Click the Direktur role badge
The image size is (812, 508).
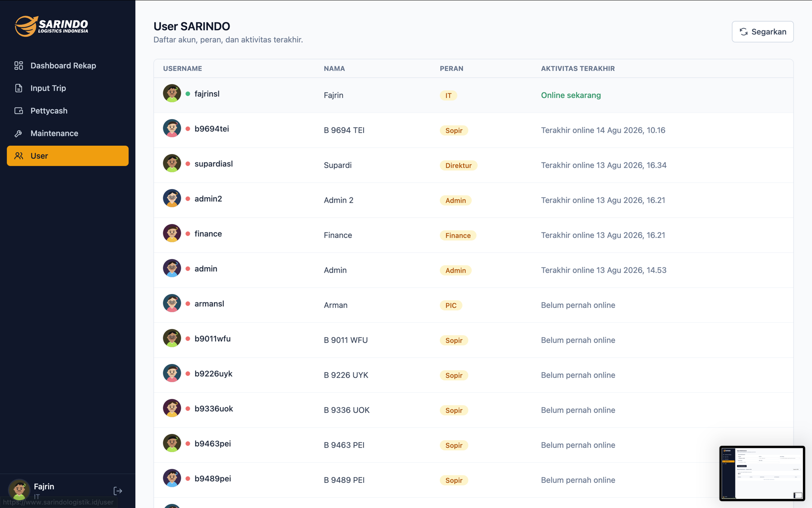(x=458, y=165)
